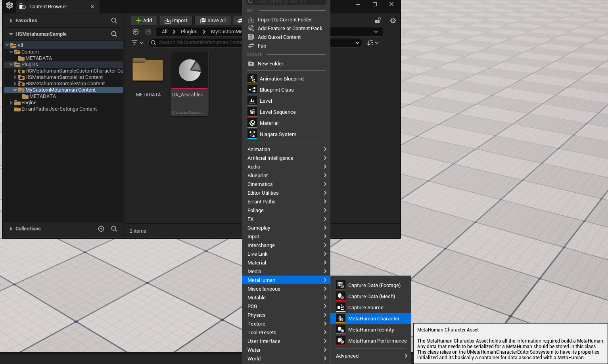Choose World in the create menu
The image size is (608, 364).
click(x=286, y=358)
